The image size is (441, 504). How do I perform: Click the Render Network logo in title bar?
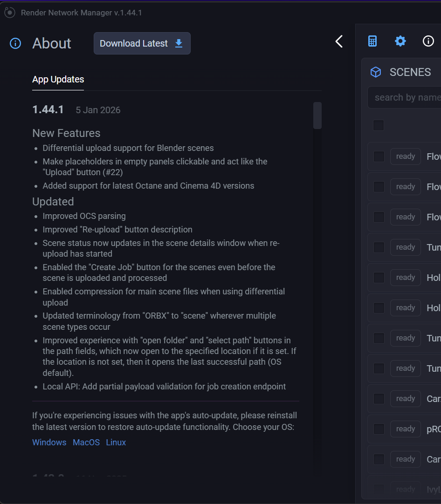click(x=10, y=13)
